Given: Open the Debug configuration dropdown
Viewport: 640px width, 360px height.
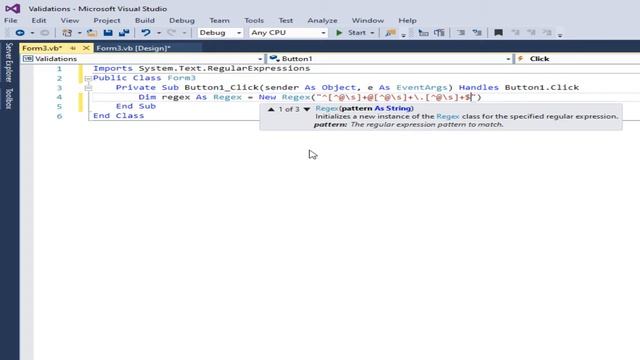Looking at the screenshot, I should (220, 33).
